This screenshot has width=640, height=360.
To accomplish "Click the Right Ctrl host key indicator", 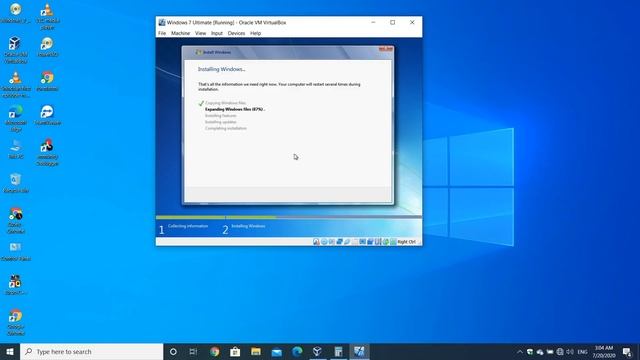I will tap(407, 242).
